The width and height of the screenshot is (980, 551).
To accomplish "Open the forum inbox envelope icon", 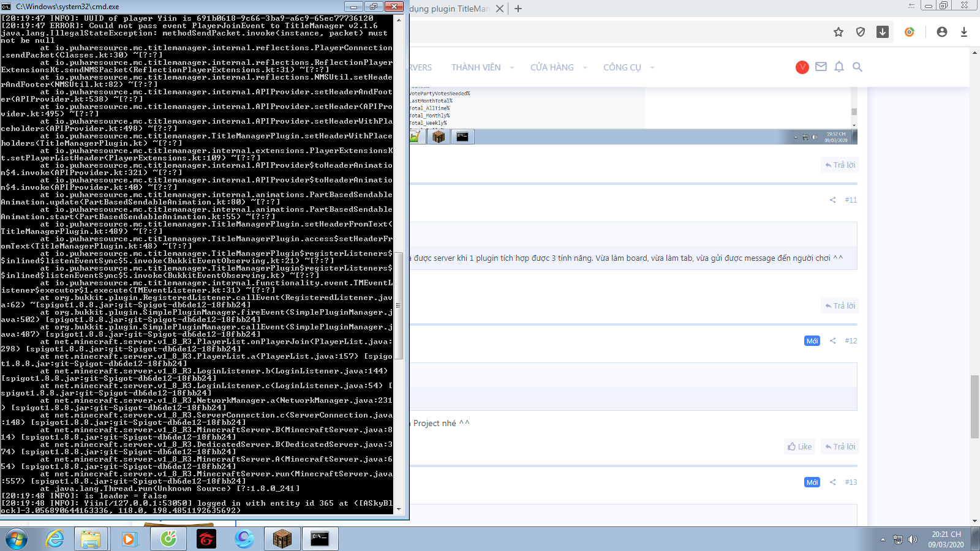I will pyautogui.click(x=821, y=67).
